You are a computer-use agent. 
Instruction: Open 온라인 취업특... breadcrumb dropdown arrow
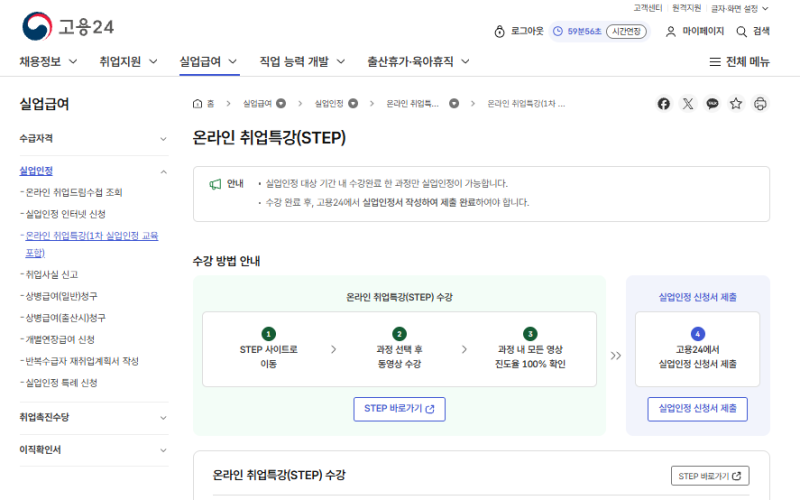point(454,104)
